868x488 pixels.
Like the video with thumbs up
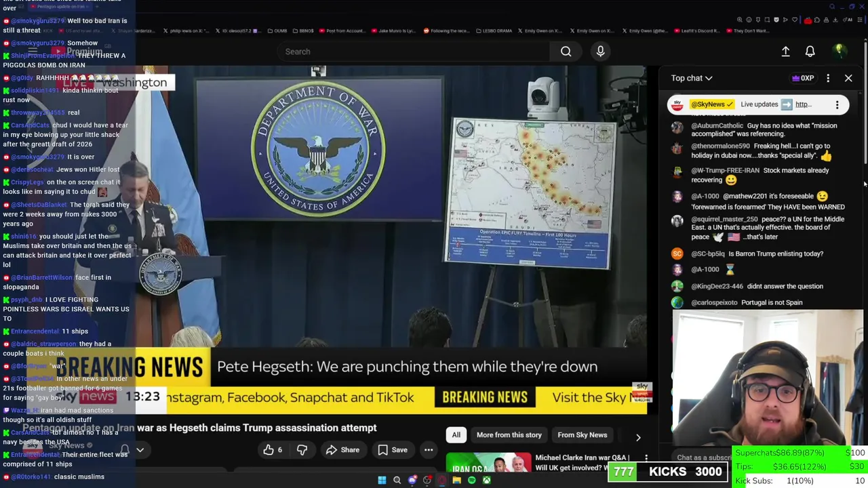[273, 450]
